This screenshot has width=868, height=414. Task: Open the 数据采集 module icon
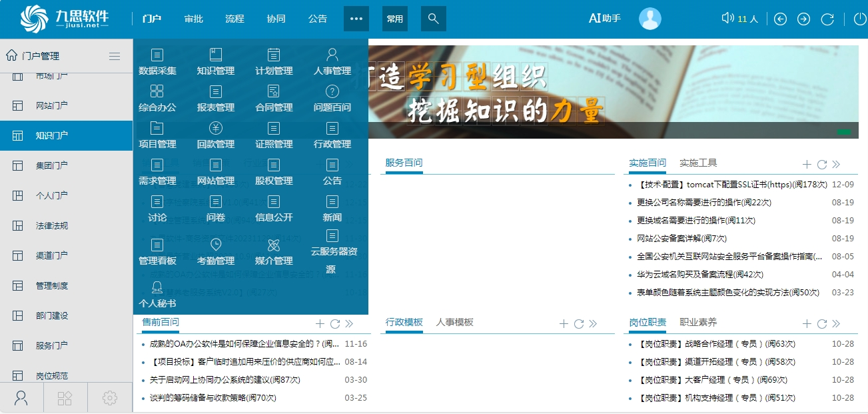tap(157, 55)
